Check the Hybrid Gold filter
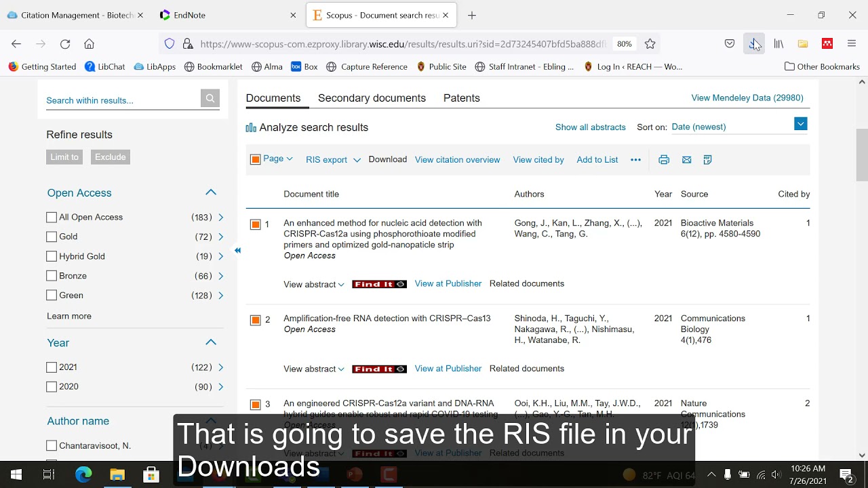The width and height of the screenshot is (868, 488). coord(52,257)
